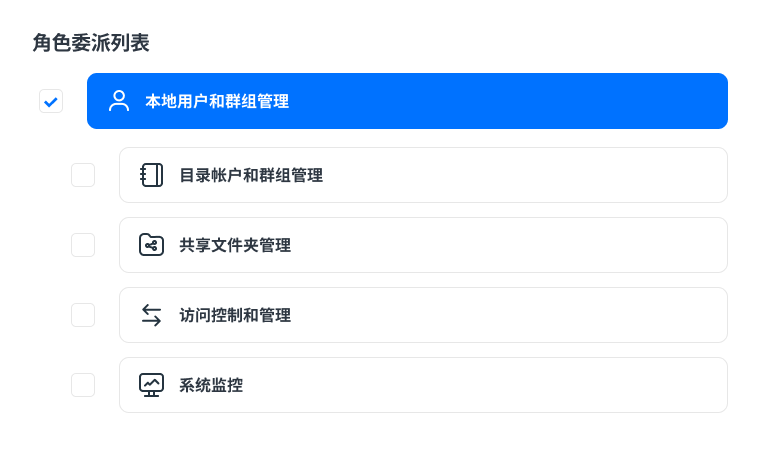Click the 共享文件夹管理 text label
Screen dimensions: 760x475
pyautogui.click(x=235, y=245)
